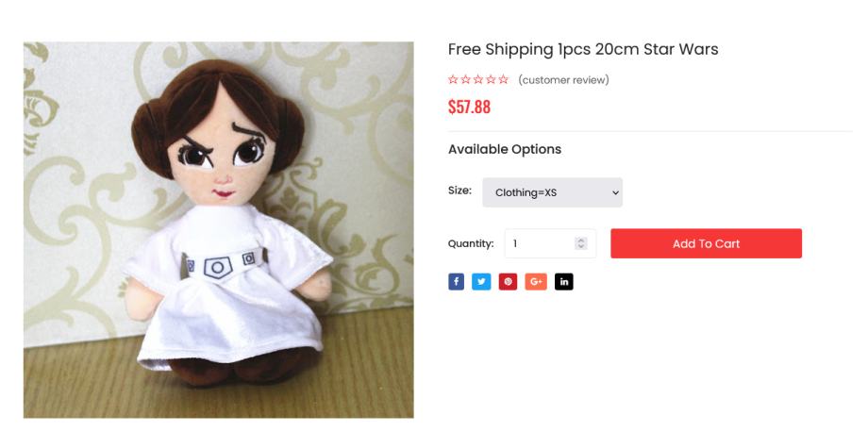868x448 pixels.
Task: Rate product with first star
Action: (454, 79)
